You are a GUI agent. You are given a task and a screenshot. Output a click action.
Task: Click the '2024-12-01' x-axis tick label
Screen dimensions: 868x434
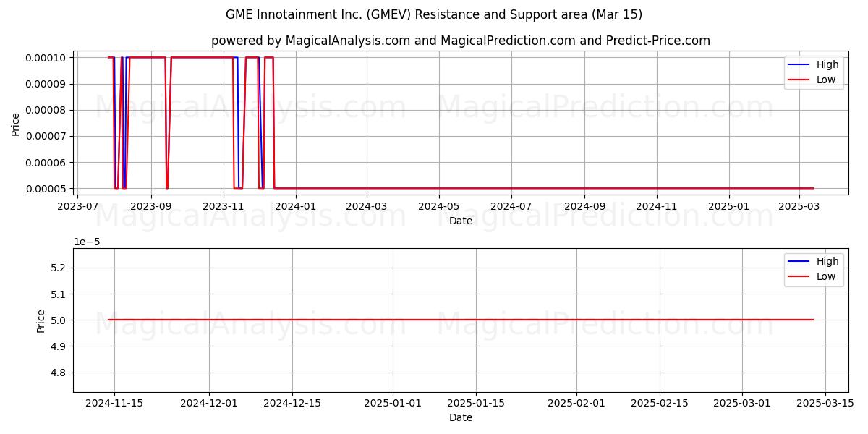point(209,403)
